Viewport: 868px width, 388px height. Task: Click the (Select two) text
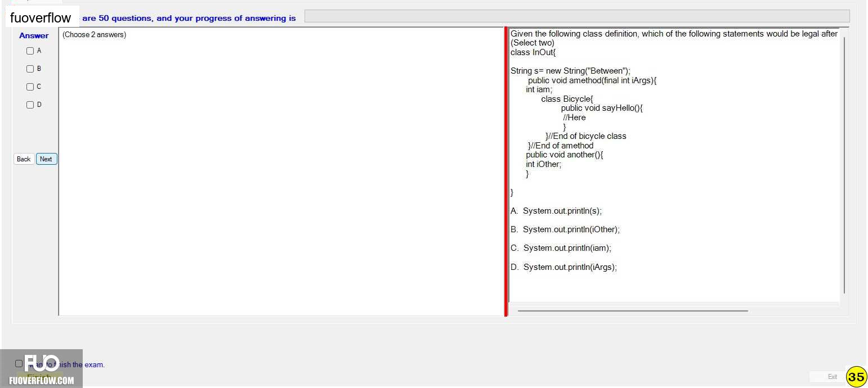tap(533, 43)
